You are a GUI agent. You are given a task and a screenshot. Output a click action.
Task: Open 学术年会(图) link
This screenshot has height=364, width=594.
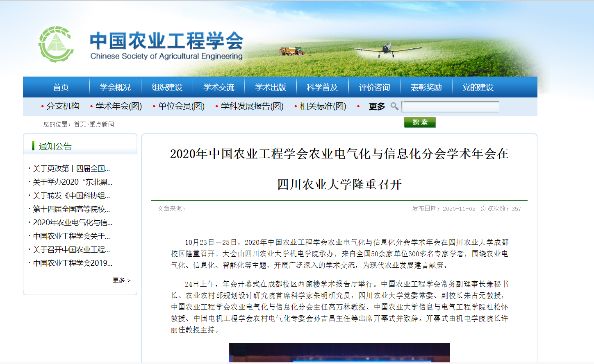click(x=119, y=106)
